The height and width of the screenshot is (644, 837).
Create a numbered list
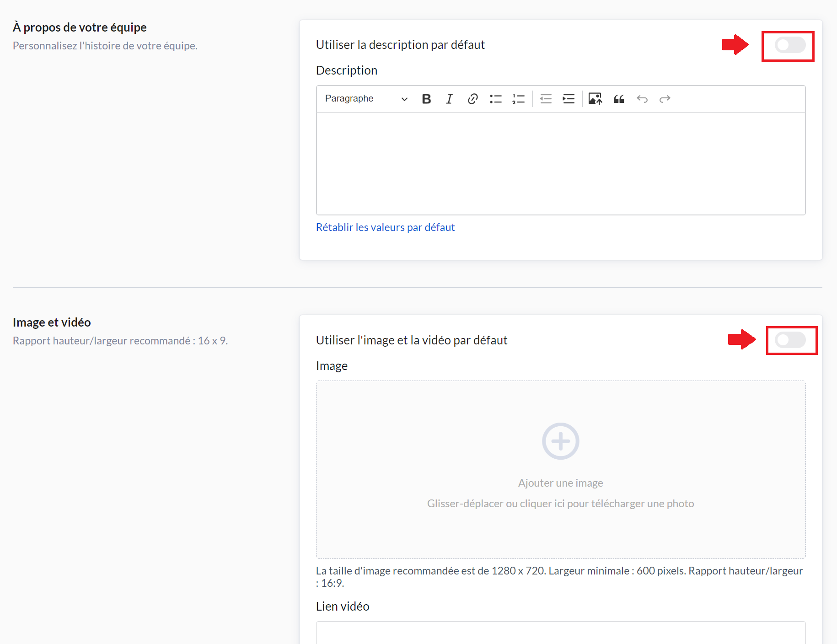[518, 99]
